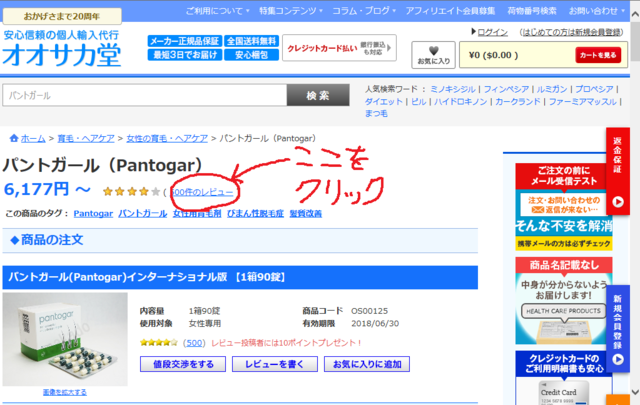Click the 検索 search button

tap(318, 96)
